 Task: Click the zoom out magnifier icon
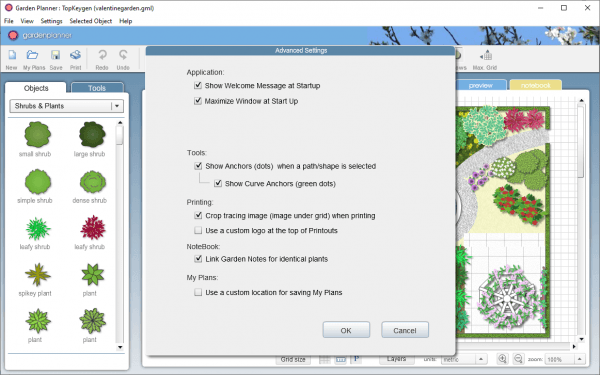[x=518, y=359]
